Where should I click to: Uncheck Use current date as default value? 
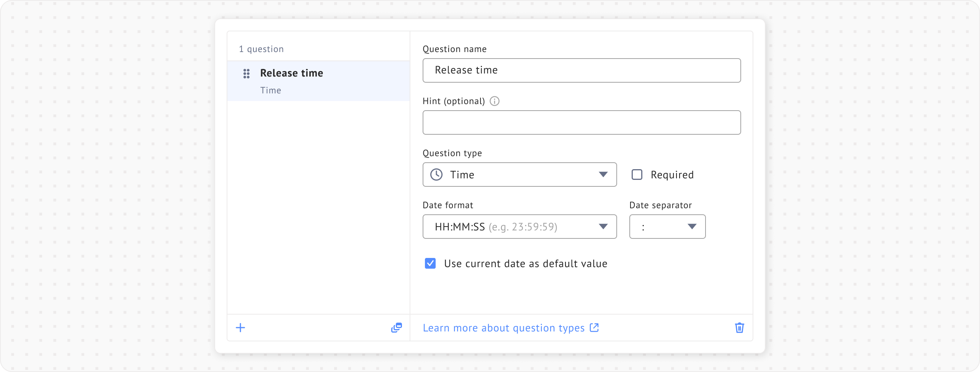430,263
